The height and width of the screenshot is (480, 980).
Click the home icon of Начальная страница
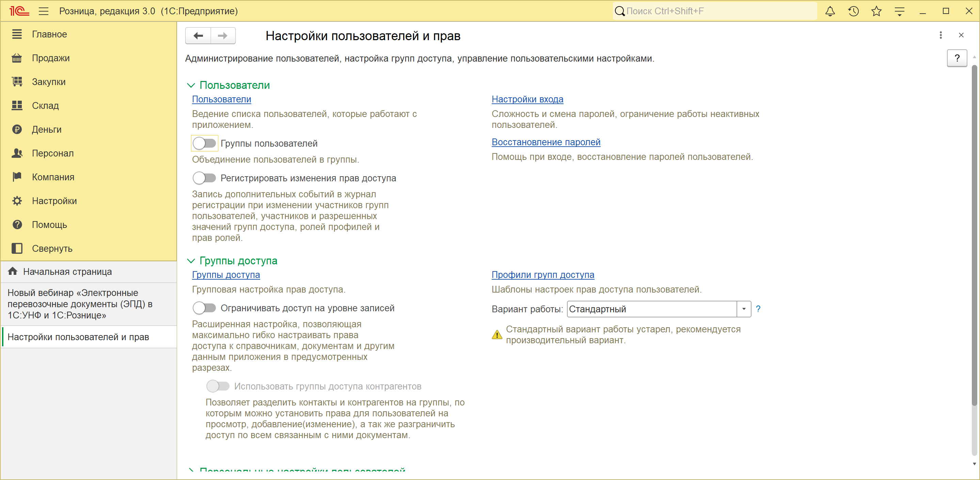[13, 271]
